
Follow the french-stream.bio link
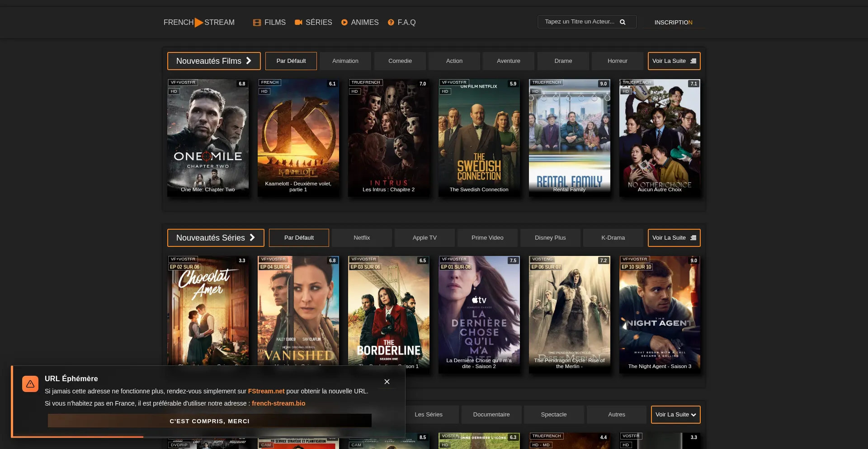click(278, 403)
